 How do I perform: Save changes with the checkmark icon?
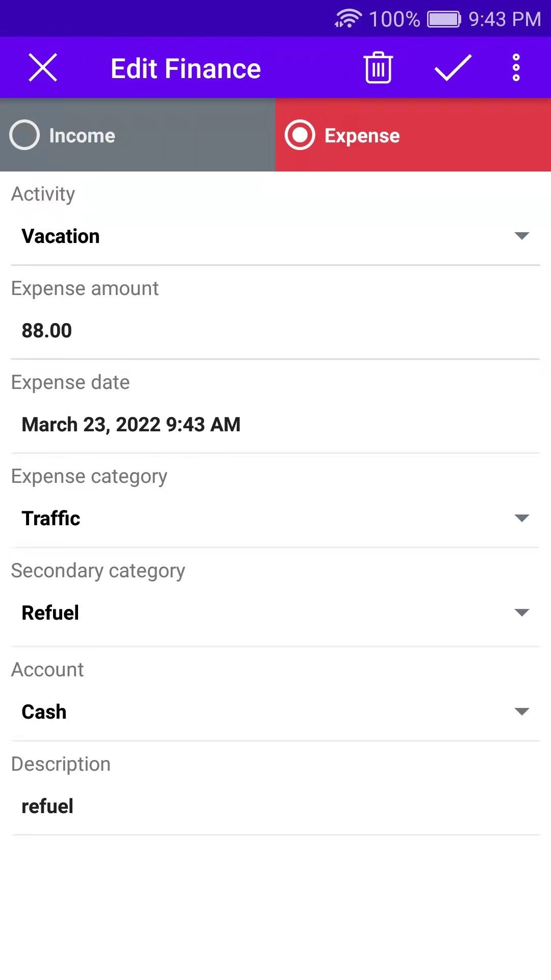click(453, 68)
